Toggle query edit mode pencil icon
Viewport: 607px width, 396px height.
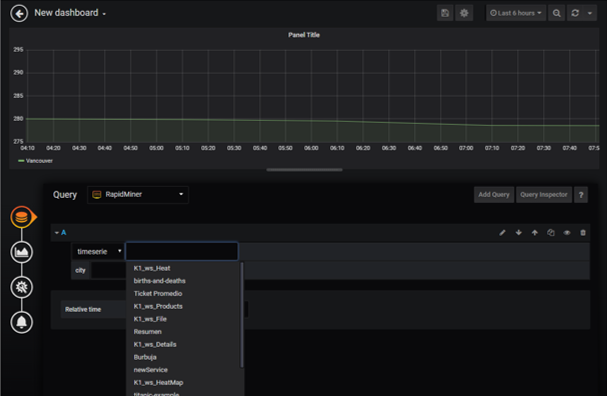tap(502, 233)
